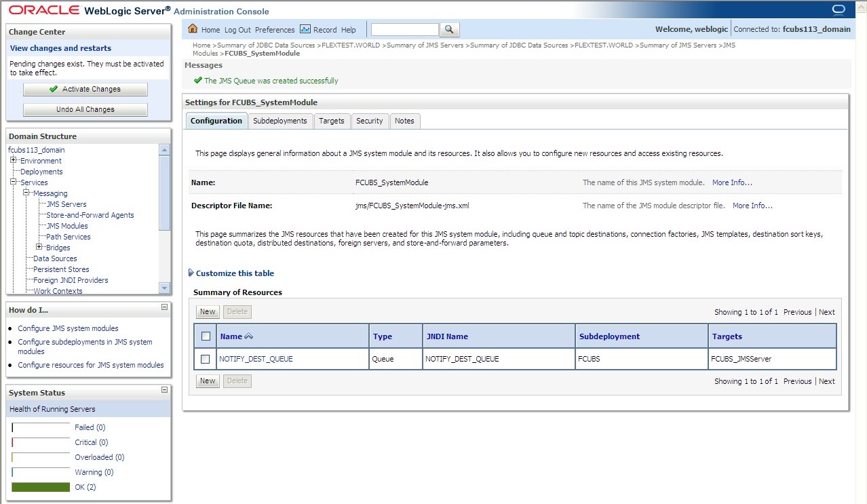The width and height of the screenshot is (867, 504).
Task: Select JMS Servers tree item
Action: tap(66, 204)
